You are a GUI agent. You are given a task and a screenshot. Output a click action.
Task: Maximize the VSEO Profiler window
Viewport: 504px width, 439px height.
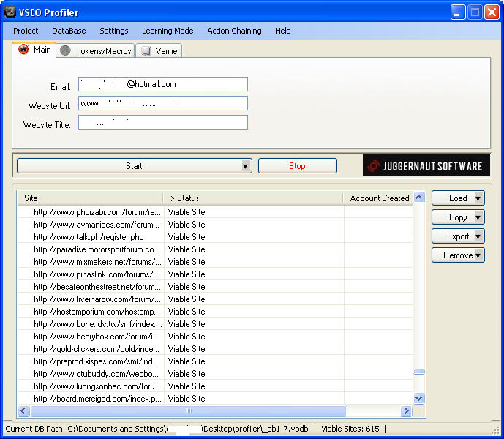[x=475, y=12]
